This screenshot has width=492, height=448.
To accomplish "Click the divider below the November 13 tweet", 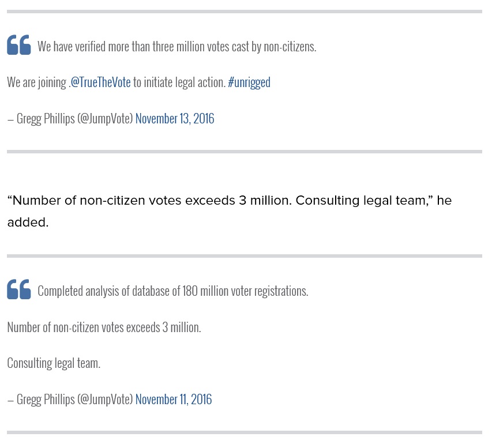I will (245, 152).
